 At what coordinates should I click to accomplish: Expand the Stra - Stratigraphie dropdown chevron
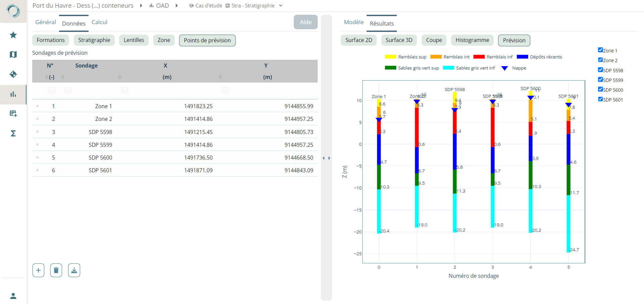[281, 6]
